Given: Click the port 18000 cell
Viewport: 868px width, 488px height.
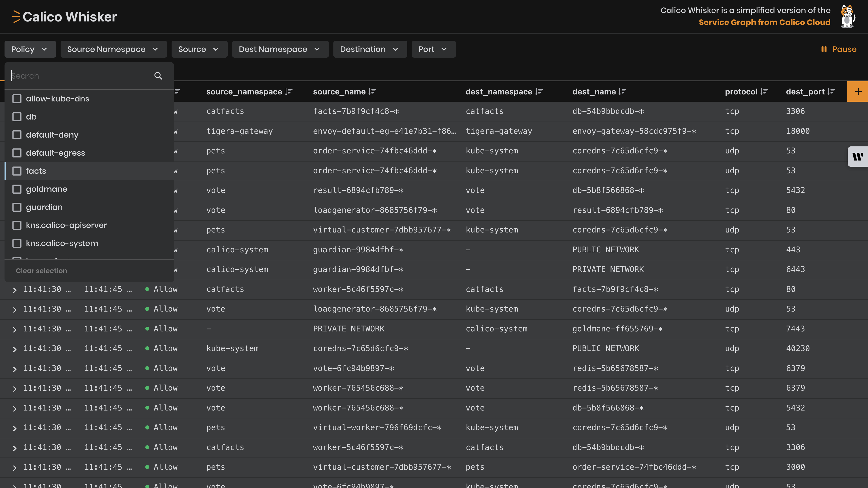Looking at the screenshot, I should tap(797, 131).
